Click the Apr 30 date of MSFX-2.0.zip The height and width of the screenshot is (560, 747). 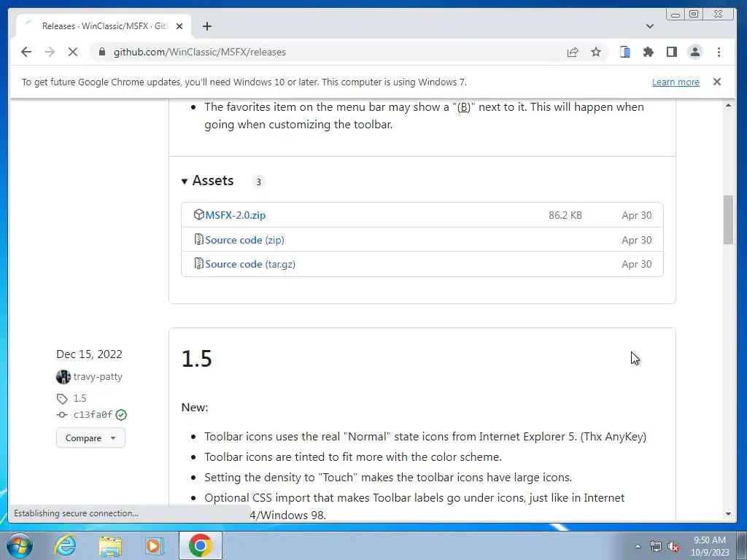point(636,215)
